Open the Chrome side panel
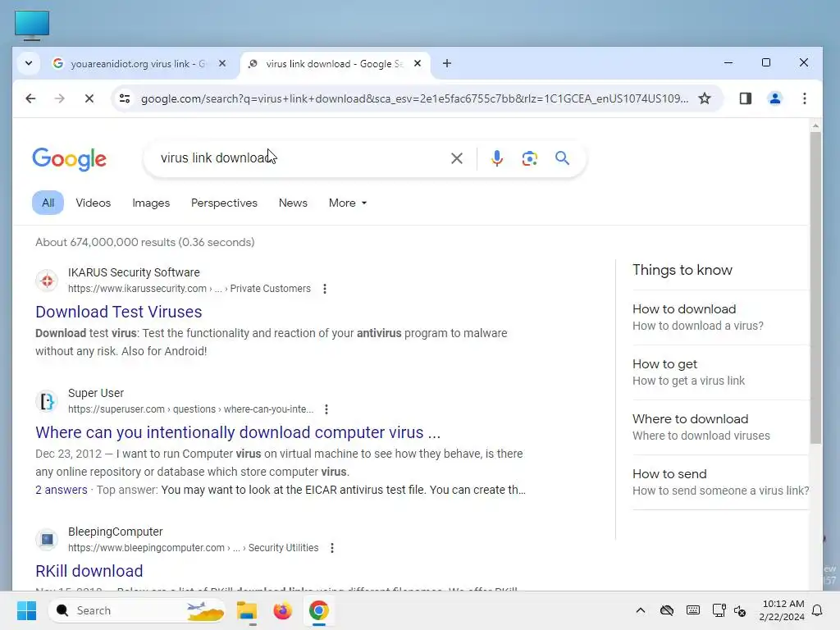Image resolution: width=840 pixels, height=630 pixels. tap(745, 98)
